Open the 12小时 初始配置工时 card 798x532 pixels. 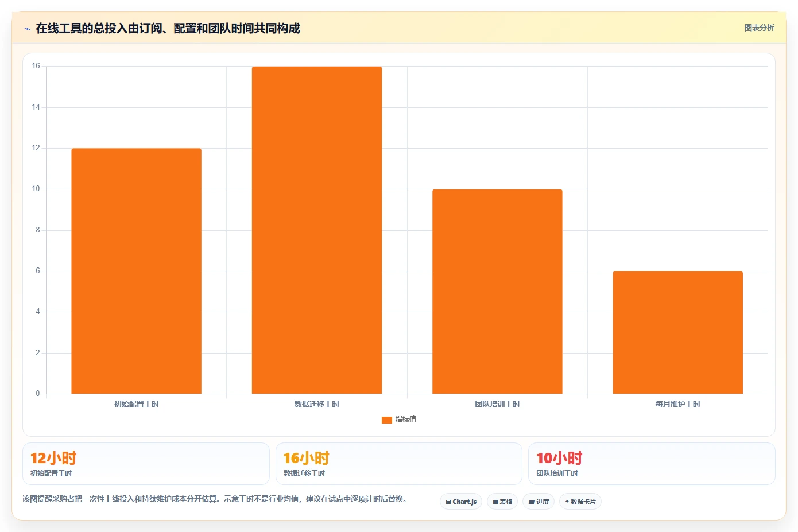pos(146,464)
